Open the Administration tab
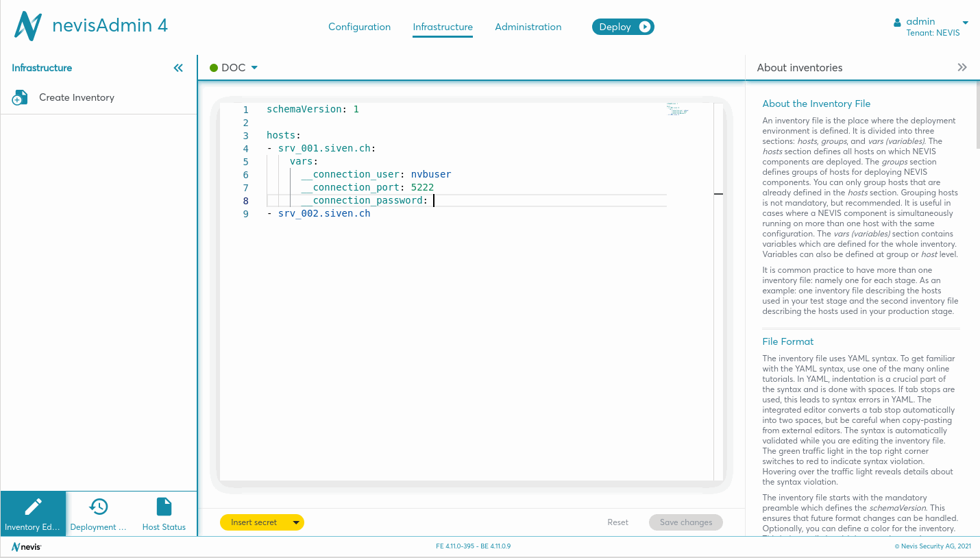Image resolution: width=980 pixels, height=558 pixels. pos(528,27)
